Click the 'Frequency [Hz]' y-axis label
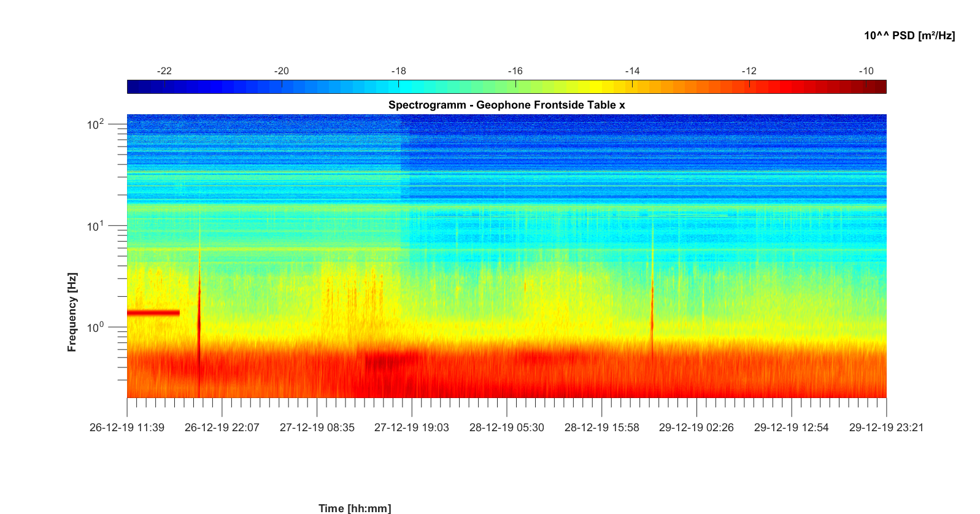The height and width of the screenshot is (514, 980). click(72, 312)
